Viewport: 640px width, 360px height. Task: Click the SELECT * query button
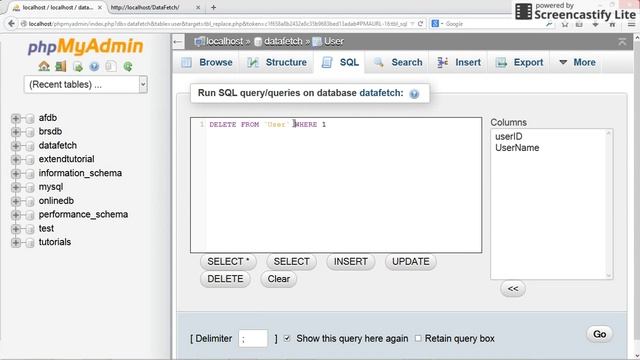228,262
